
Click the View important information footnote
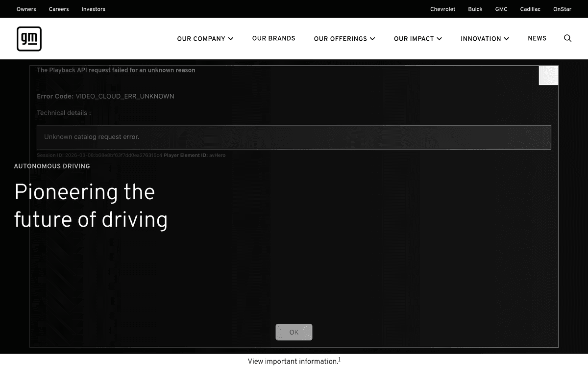point(294,361)
